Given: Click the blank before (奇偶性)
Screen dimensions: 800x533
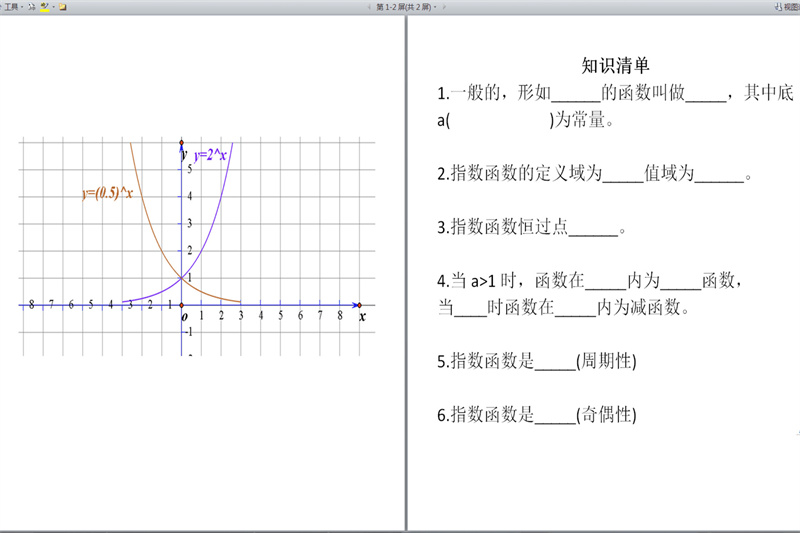Looking at the screenshot, I should click(x=556, y=415).
